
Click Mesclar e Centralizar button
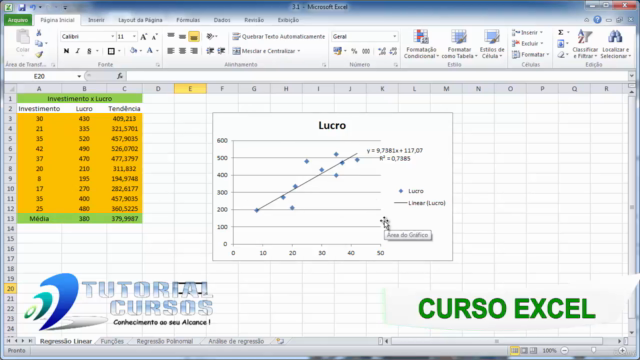click(264, 51)
